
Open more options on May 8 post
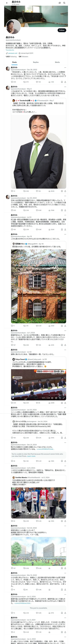(65, 87)
